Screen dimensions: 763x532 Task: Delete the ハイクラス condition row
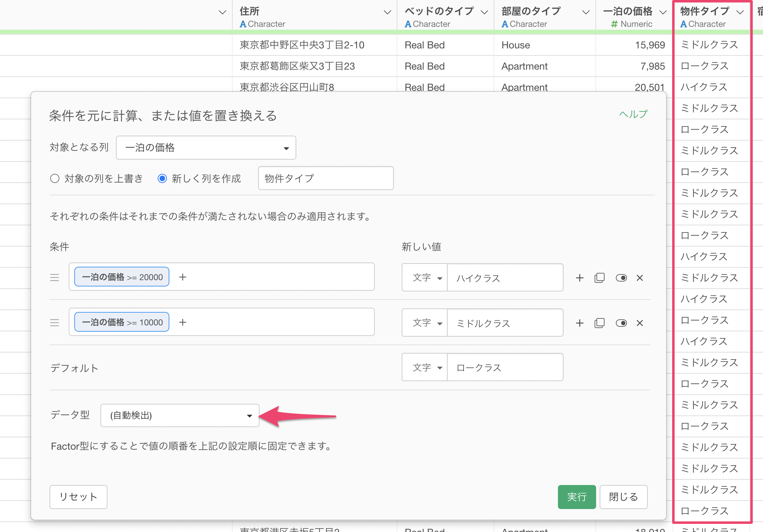(x=640, y=278)
